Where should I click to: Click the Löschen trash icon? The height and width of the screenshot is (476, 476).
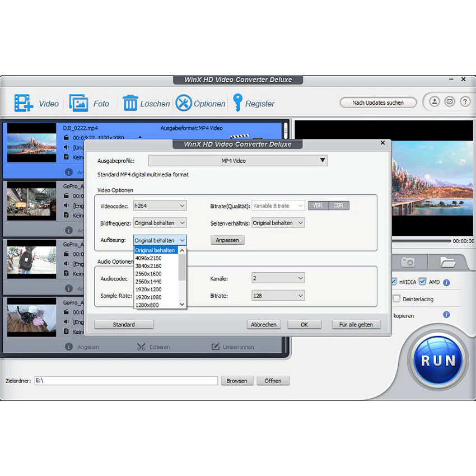click(130, 103)
